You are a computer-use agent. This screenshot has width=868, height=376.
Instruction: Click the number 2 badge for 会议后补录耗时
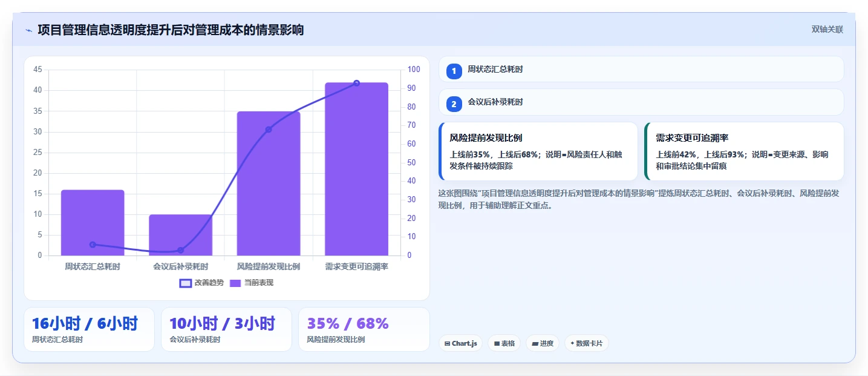click(454, 104)
